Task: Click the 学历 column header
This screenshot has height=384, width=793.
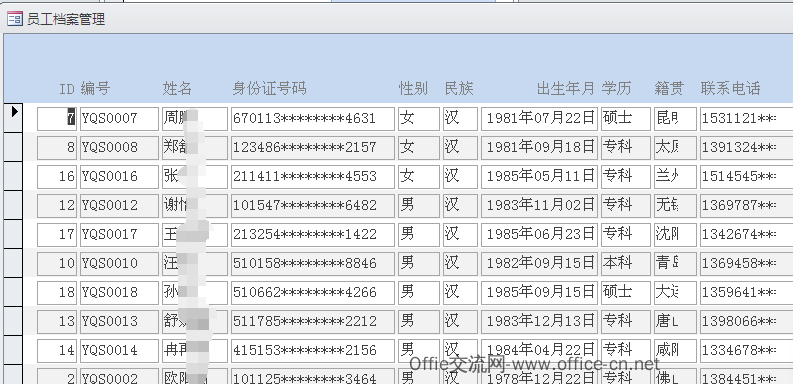Action: coord(616,89)
